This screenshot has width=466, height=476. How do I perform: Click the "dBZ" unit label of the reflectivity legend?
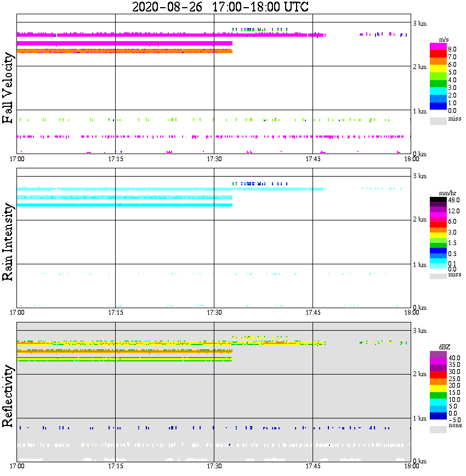445,347
